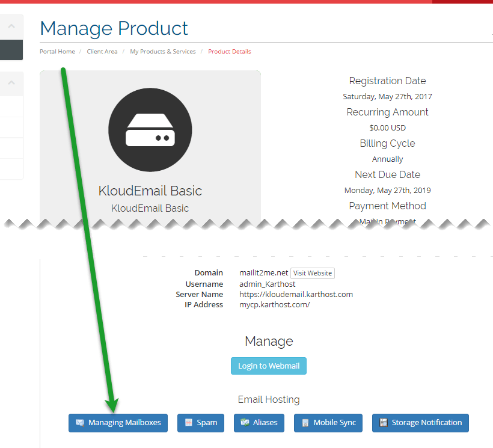Screen dimensions: 493x448
Task: Click the https://kloudemail.karthost.com server name
Action: point(296,294)
